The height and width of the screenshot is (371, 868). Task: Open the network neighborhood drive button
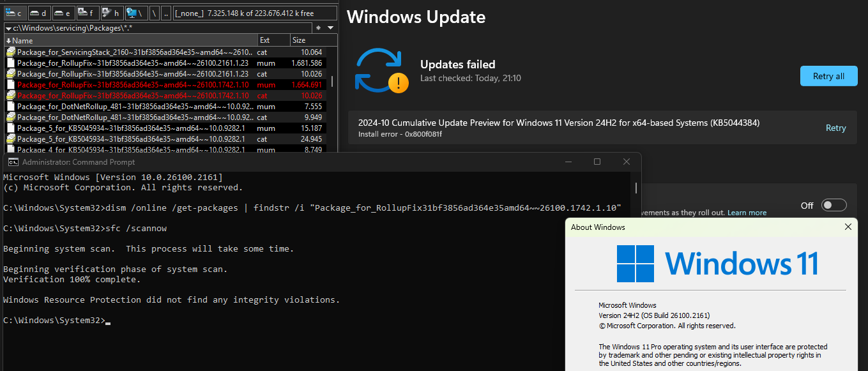pyautogui.click(x=135, y=13)
